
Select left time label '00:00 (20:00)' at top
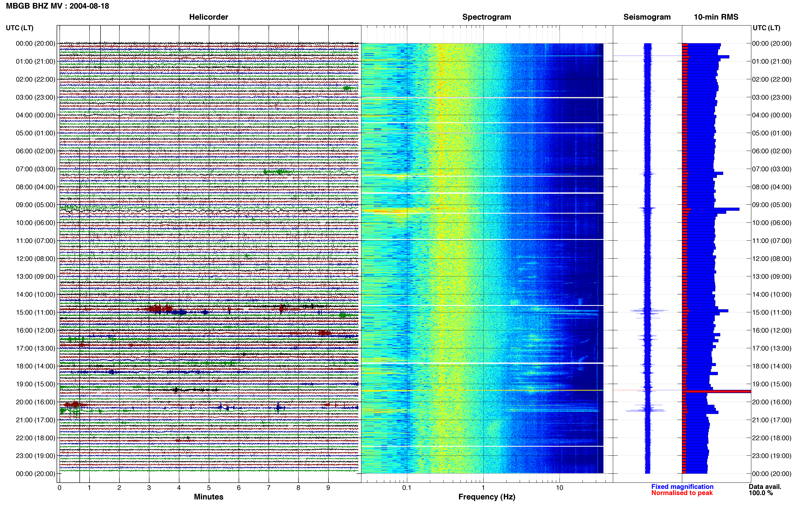[36, 43]
